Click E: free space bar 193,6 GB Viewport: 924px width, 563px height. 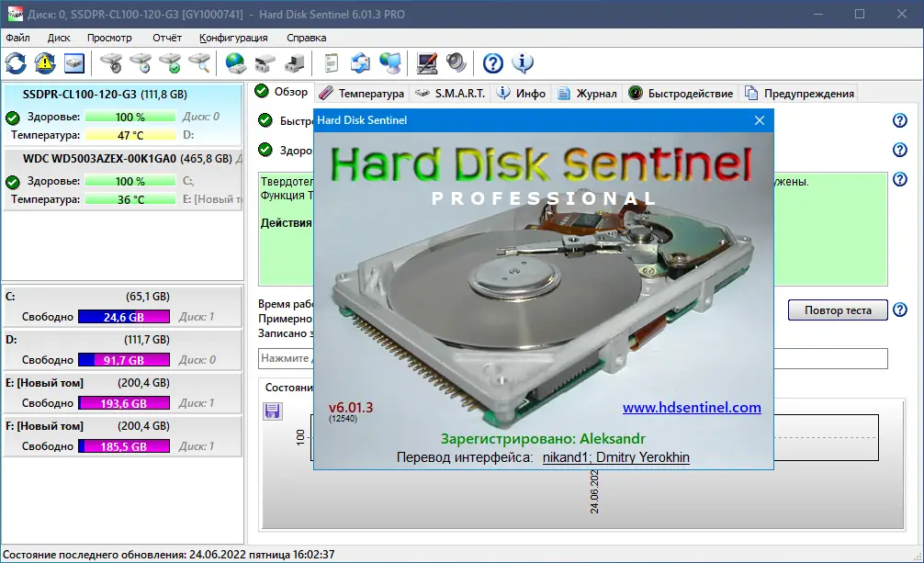click(x=124, y=403)
